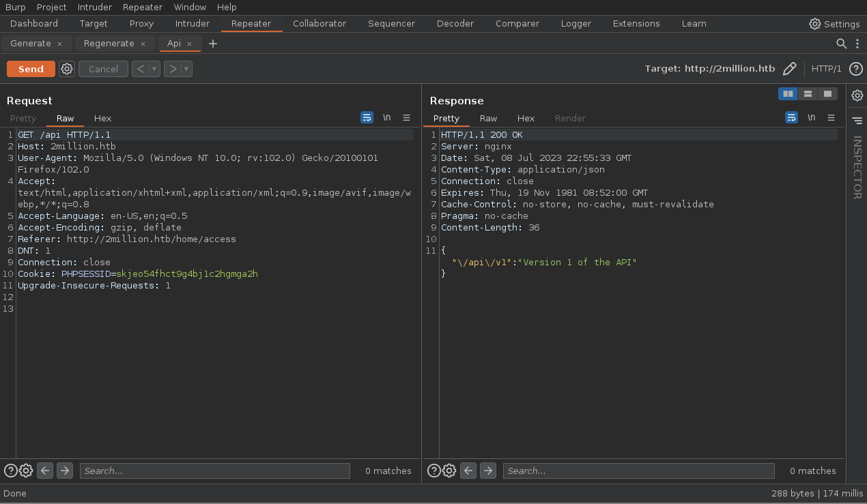The image size is (867, 504).
Task: Open Response search help icon
Action: [434, 471]
